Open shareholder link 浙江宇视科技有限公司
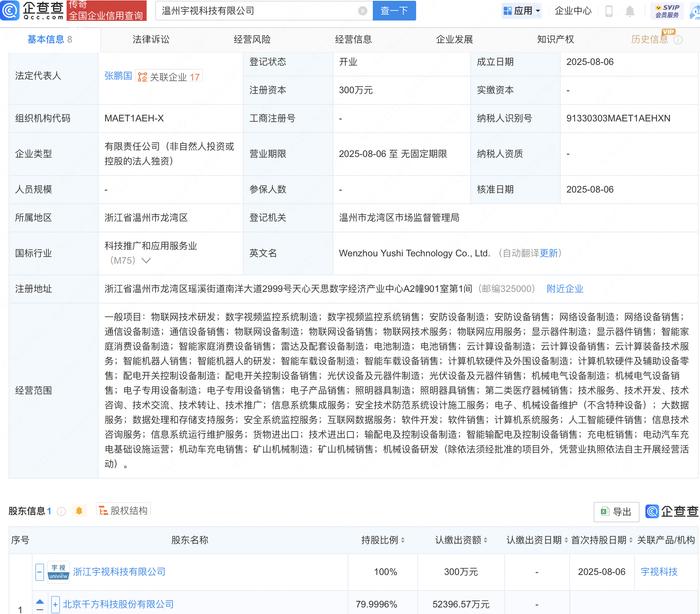Viewport: 700px width, 614px height. pyautogui.click(x=119, y=572)
